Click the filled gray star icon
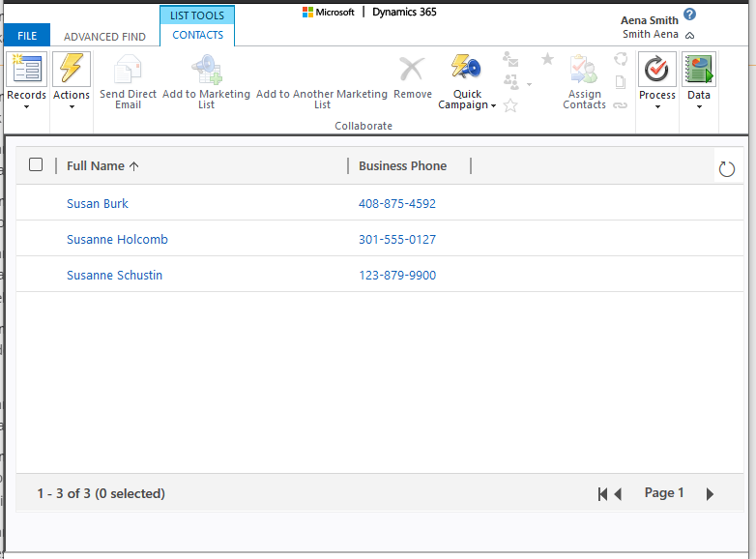Screen dimensions: 756x559 547,59
